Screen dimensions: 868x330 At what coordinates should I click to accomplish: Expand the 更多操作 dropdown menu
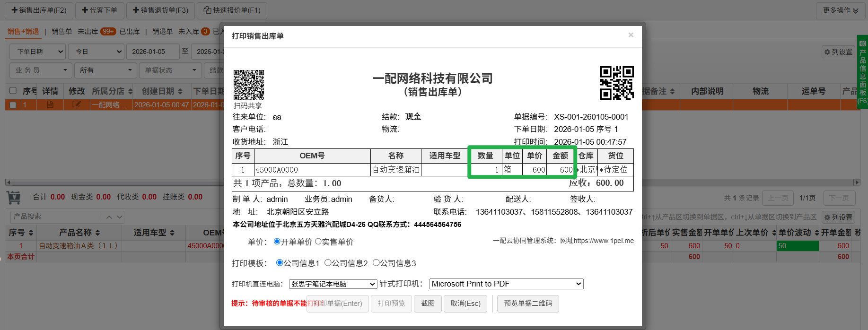tap(840, 10)
